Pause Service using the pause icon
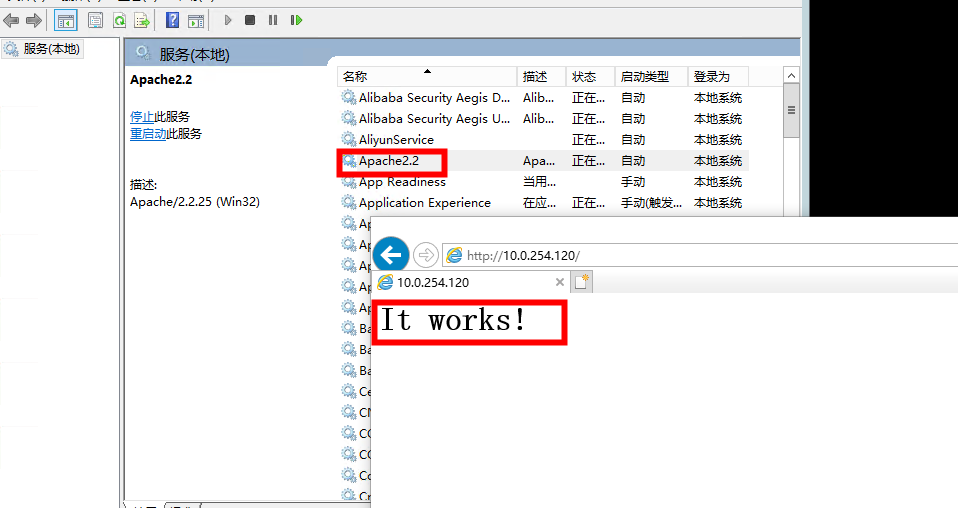 pos(272,20)
